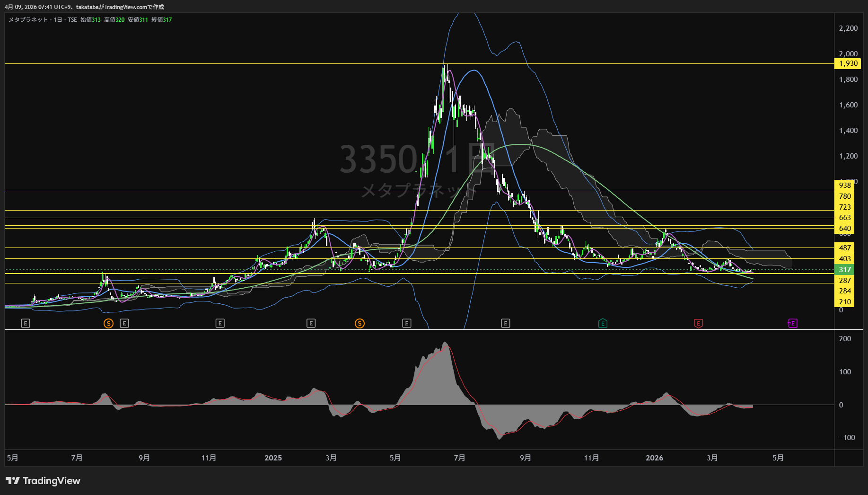Click the first earnings marker near May 2024
Viewport: 868px width, 495px height.
point(26,324)
